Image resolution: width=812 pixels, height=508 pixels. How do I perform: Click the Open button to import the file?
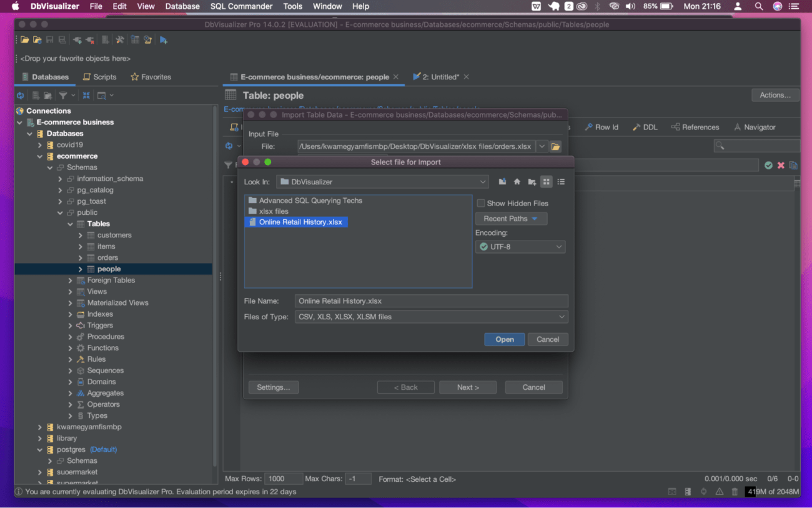[504, 339]
